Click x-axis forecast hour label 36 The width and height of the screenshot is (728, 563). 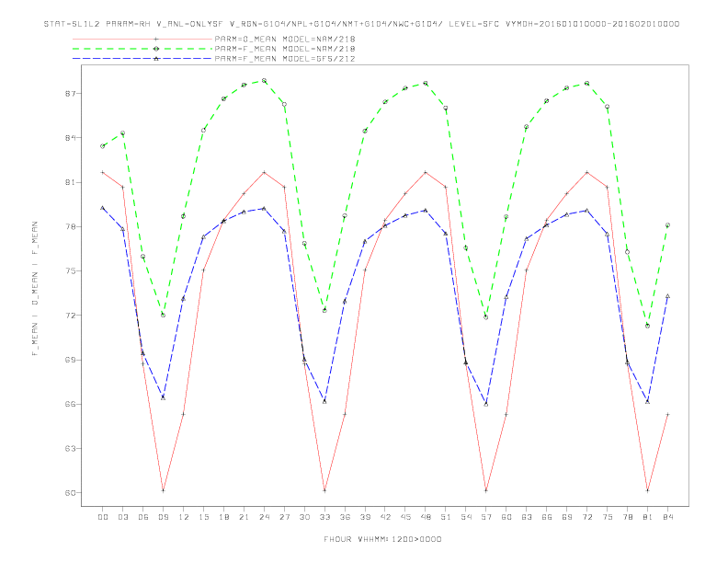pyautogui.click(x=345, y=517)
